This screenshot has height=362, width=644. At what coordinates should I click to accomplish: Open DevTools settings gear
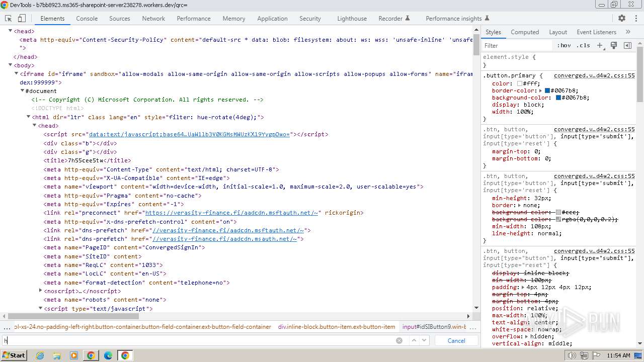pos(622,18)
